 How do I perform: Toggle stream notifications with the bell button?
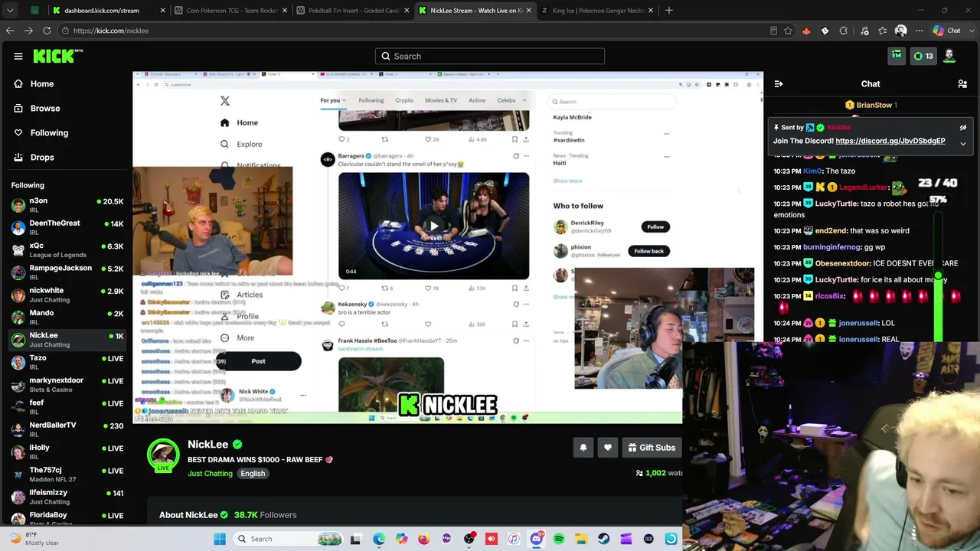[583, 448]
